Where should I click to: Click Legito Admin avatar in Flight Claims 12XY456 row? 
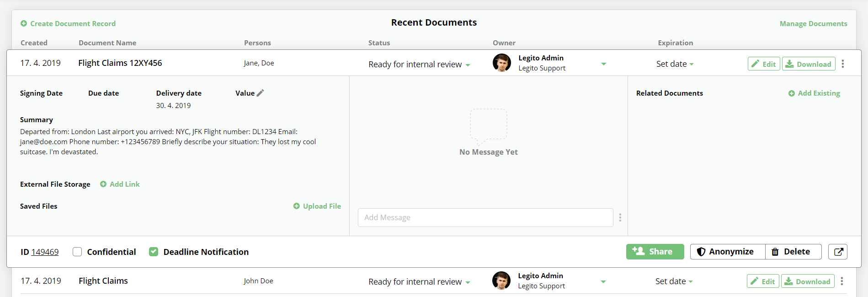(501, 63)
